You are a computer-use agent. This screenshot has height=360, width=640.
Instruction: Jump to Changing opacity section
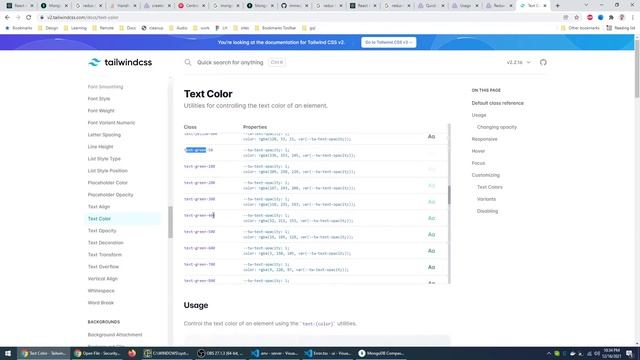pos(497,127)
